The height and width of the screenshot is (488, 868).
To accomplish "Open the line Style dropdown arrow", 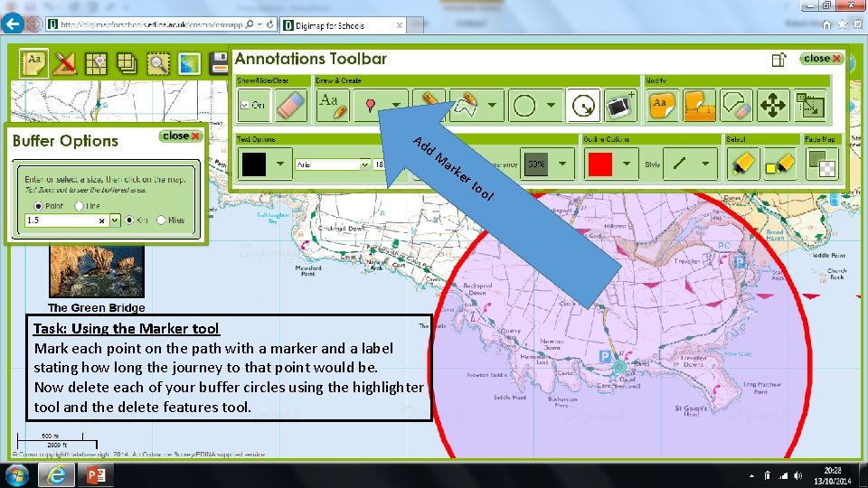I will point(705,164).
